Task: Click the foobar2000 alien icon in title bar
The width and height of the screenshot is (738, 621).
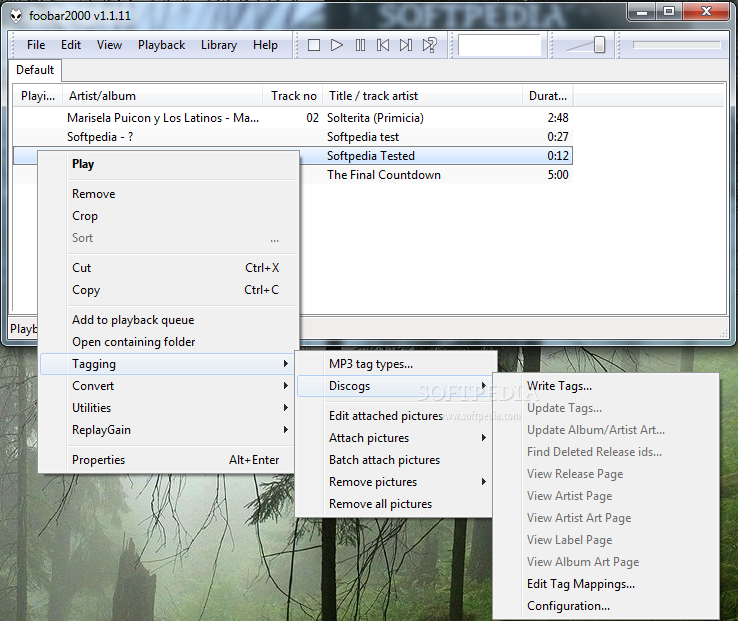Action: coord(16,16)
